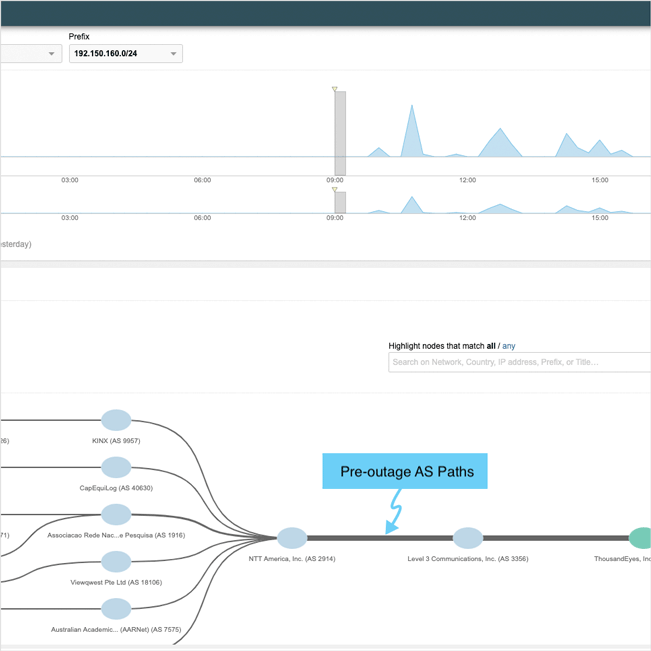The image size is (651, 651).
Task: Select the NTT America (AS 2914) node
Action: 292,538
